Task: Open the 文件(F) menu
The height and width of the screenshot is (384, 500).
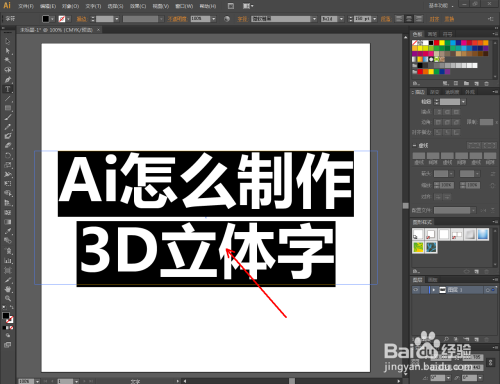Action: tap(26, 6)
